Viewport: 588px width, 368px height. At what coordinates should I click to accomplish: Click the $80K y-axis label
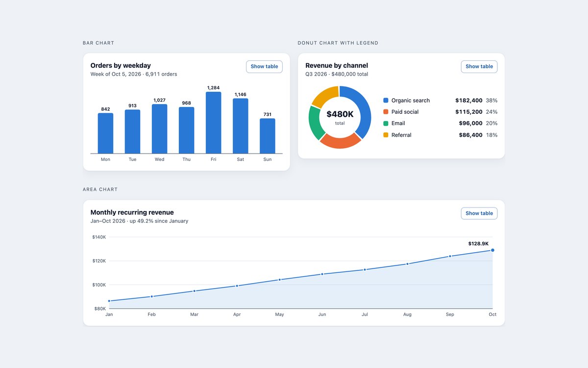point(100,309)
